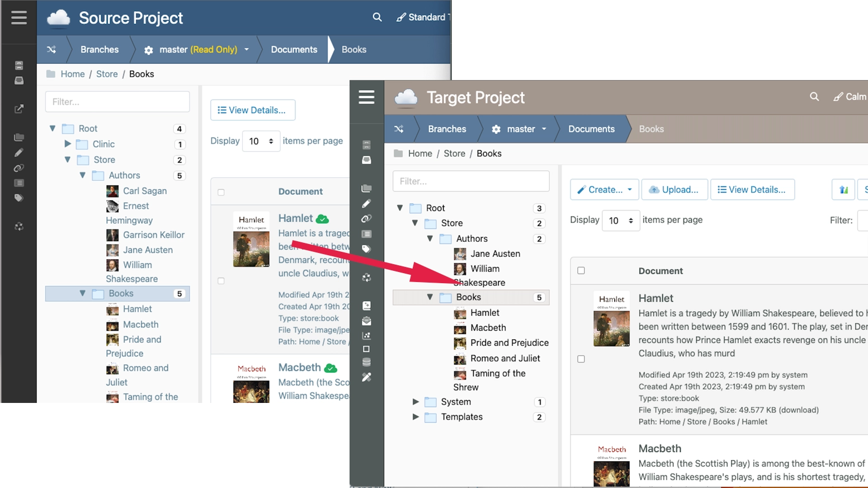This screenshot has width=868, height=488.
Task: Click View Details button in Source Project
Action: [x=252, y=110]
